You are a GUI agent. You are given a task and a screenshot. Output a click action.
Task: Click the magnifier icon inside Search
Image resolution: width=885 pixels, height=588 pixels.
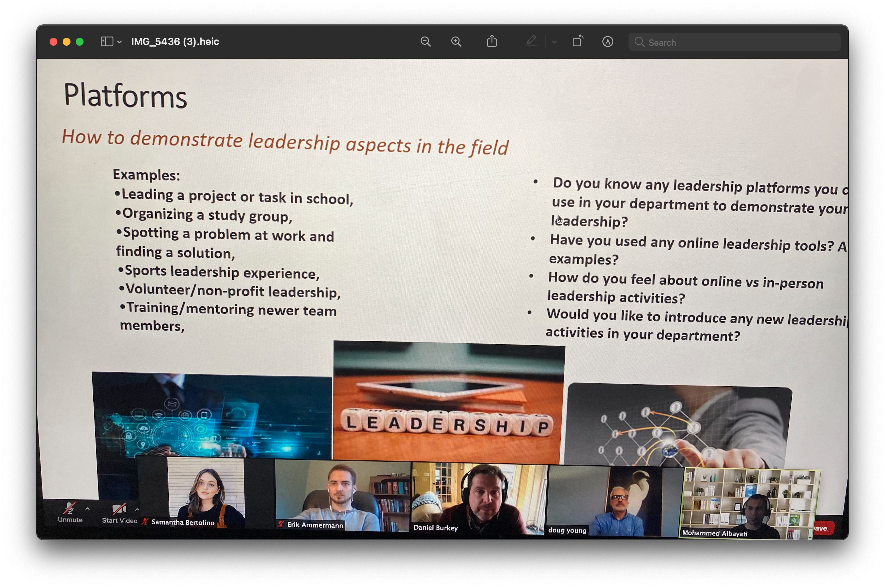(x=639, y=42)
